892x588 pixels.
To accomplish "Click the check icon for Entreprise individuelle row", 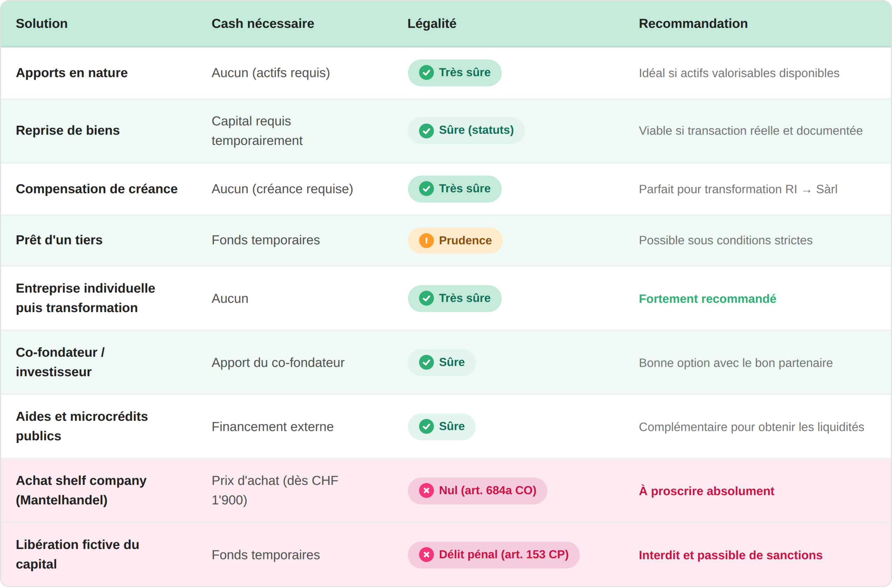I will click(426, 299).
